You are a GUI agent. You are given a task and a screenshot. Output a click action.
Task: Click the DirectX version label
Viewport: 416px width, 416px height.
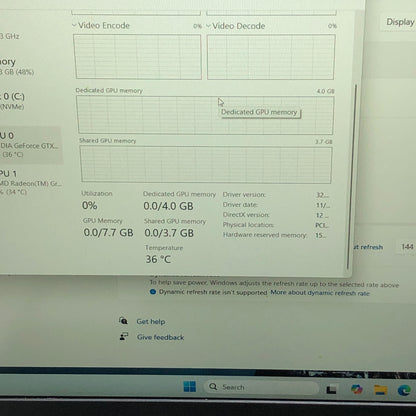(x=246, y=215)
